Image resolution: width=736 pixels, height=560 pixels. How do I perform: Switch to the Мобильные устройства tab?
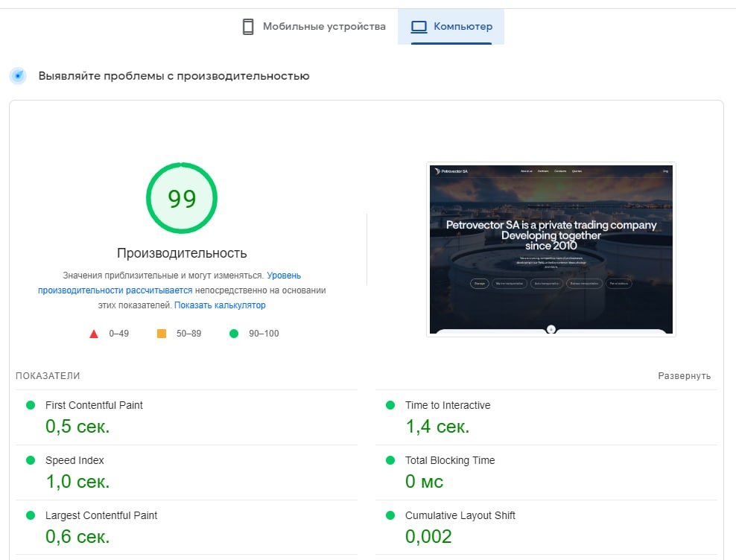coord(314,27)
